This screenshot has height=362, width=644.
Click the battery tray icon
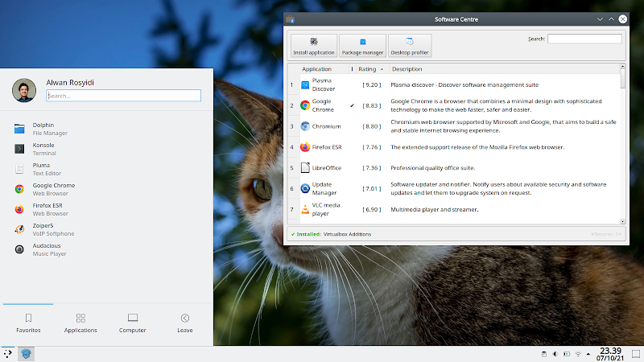coord(567,354)
